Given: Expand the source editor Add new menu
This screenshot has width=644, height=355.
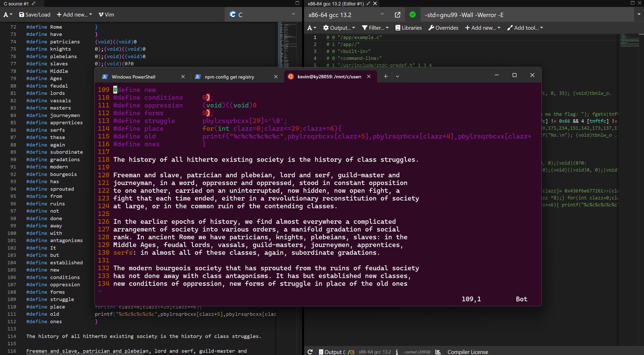Looking at the screenshot, I should 74,15.
